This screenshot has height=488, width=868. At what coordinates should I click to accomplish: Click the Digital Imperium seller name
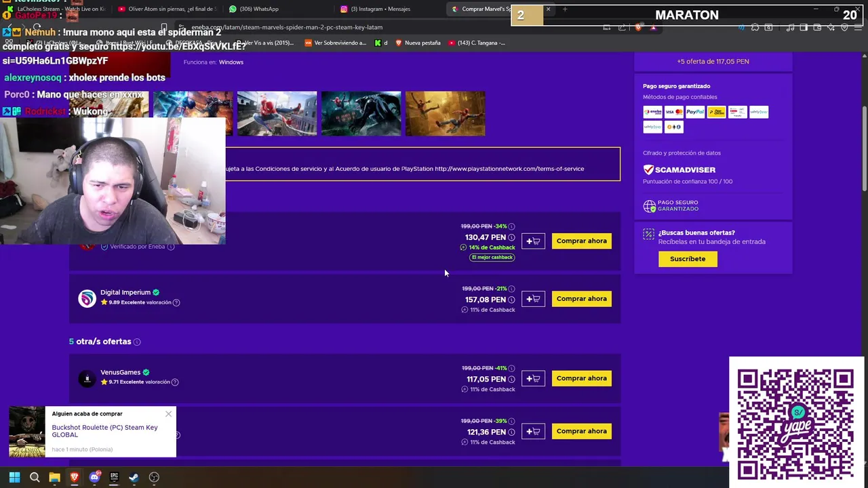click(125, 293)
